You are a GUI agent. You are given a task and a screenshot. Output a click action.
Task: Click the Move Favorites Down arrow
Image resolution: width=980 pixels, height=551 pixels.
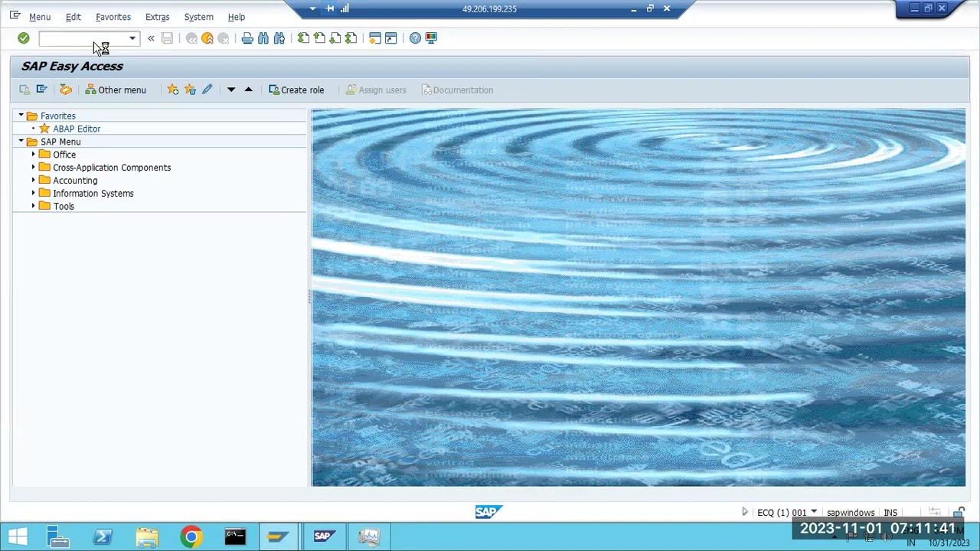(x=231, y=90)
